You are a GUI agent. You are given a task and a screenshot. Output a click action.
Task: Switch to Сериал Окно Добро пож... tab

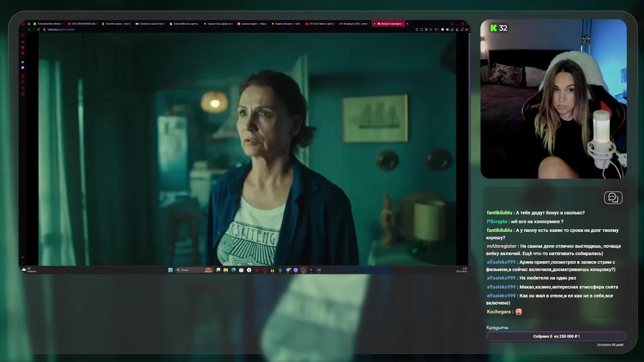(x=219, y=24)
